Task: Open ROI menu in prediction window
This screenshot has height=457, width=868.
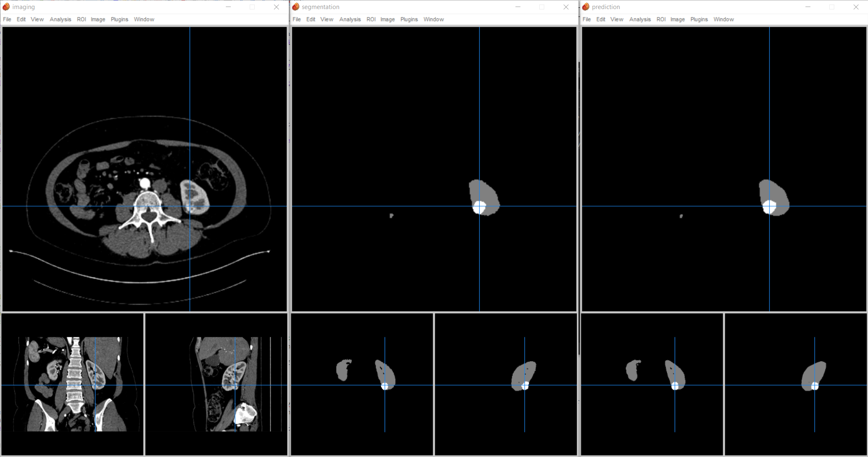Action: [x=661, y=19]
